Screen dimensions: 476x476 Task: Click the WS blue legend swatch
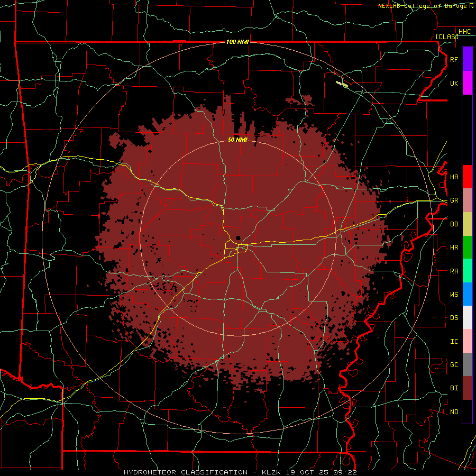coord(467,294)
